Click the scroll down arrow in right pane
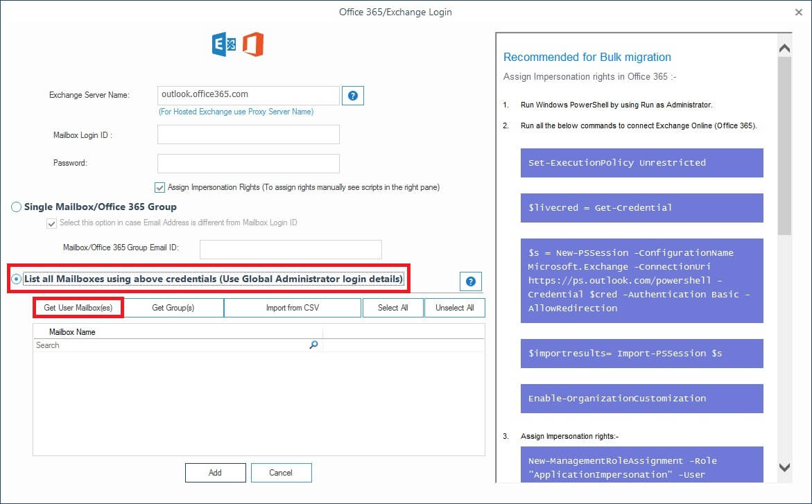812x504 pixels. pos(784,467)
